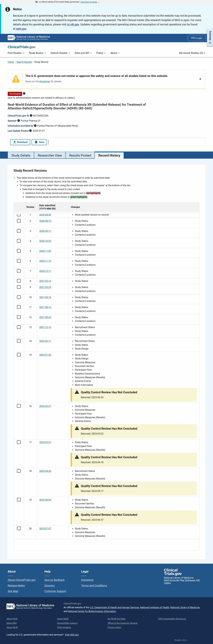Select checkbox for version 15
The image size is (213, 644).
point(19,354)
